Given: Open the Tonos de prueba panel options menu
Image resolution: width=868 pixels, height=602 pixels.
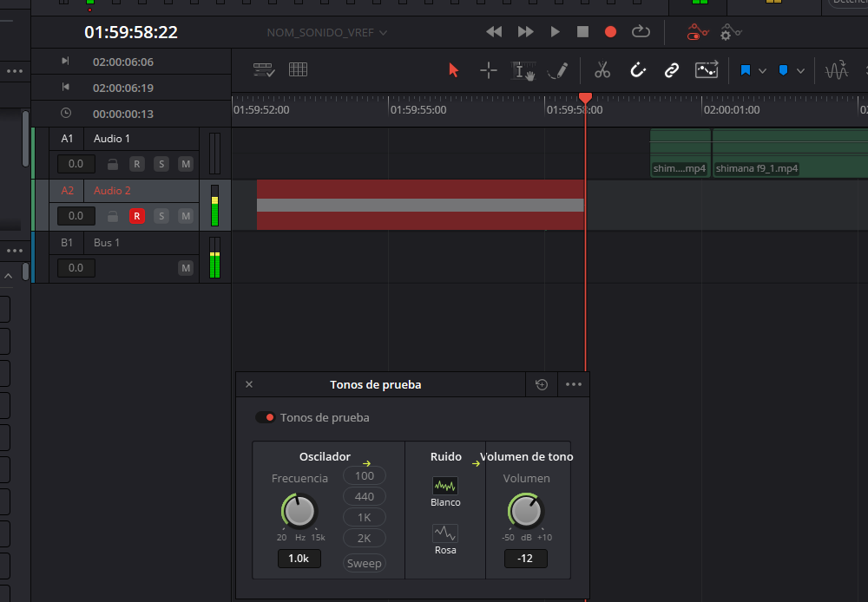Looking at the screenshot, I should 573,383.
